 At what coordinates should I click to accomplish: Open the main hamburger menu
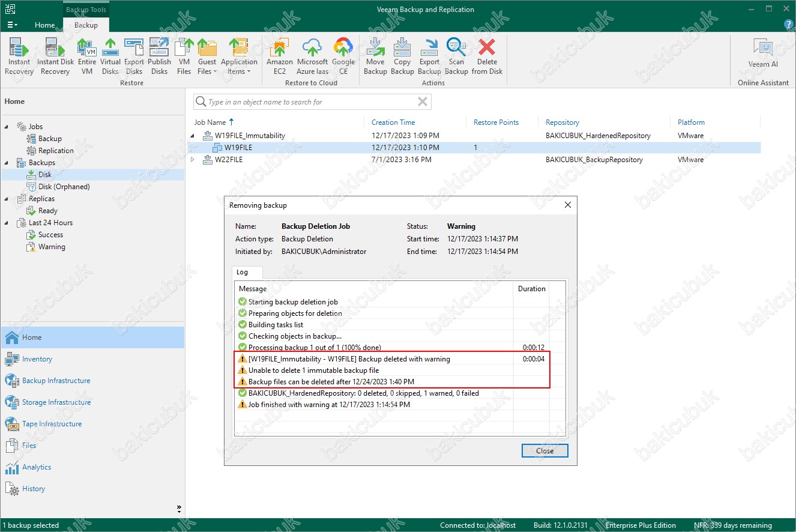pyautogui.click(x=12, y=25)
